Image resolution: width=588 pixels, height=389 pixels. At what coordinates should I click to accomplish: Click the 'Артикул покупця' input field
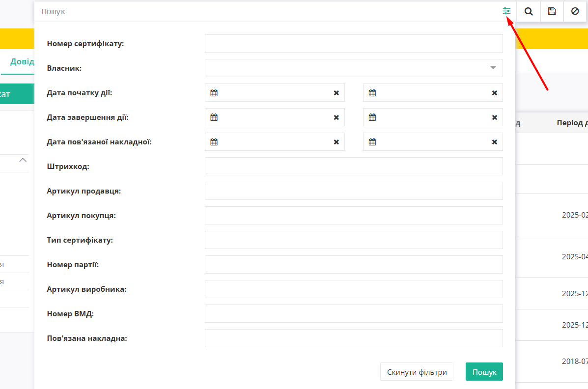354,215
